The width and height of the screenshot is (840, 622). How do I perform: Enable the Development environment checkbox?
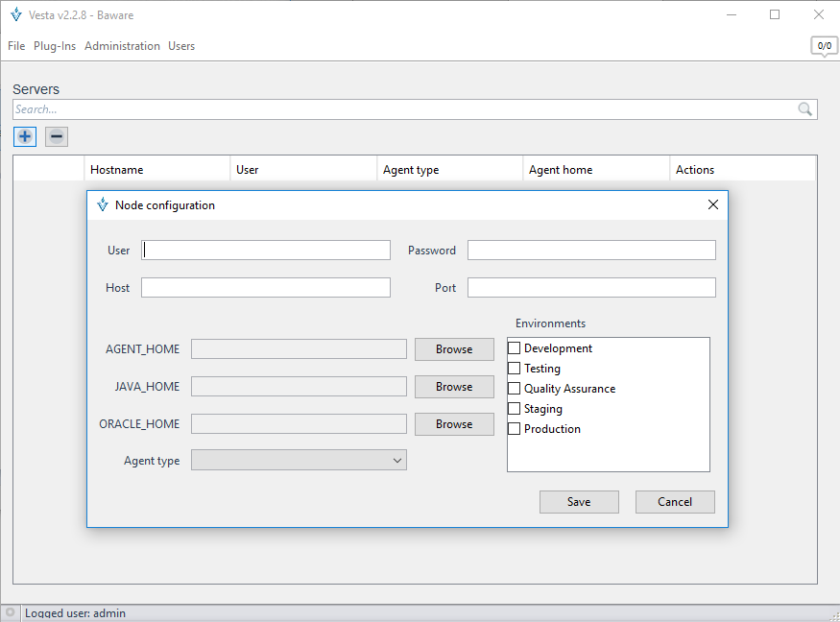click(515, 348)
